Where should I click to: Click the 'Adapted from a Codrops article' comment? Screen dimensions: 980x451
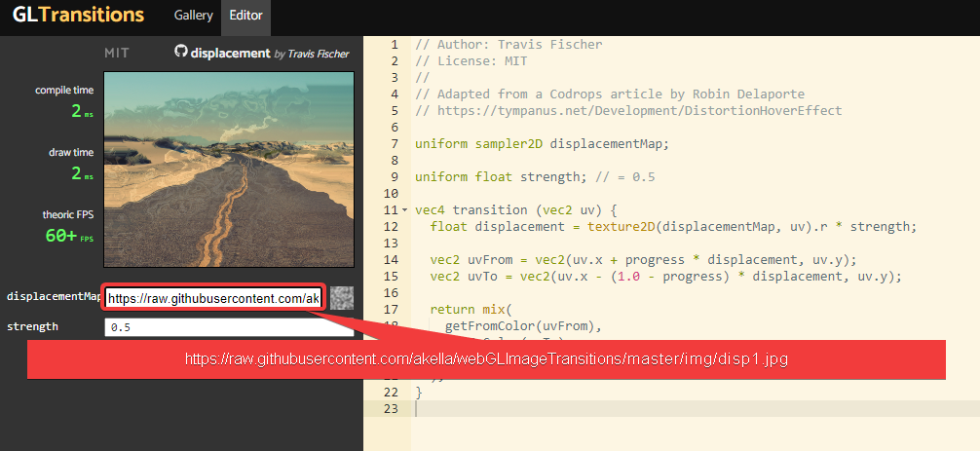610,94
